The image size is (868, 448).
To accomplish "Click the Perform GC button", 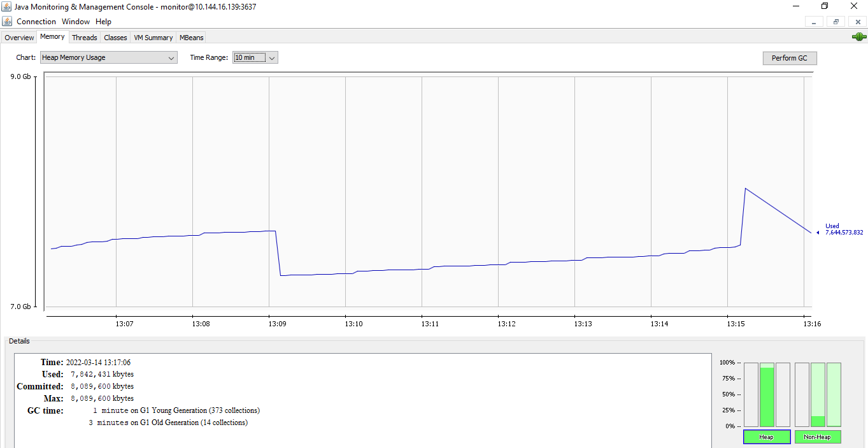I will click(790, 58).
